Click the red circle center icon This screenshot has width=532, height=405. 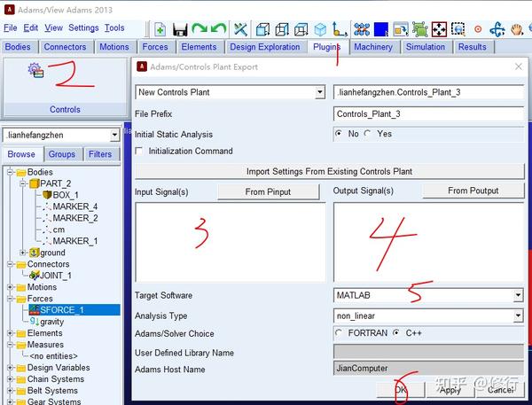[x=478, y=29]
